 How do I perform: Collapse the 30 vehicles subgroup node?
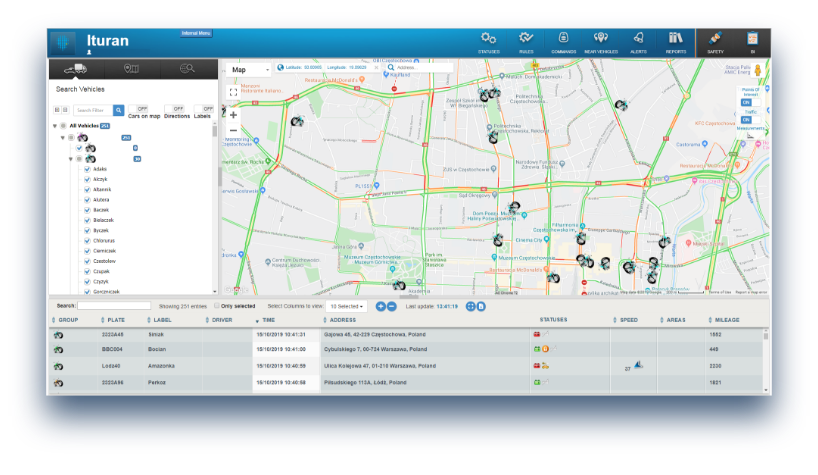pyautogui.click(x=71, y=159)
